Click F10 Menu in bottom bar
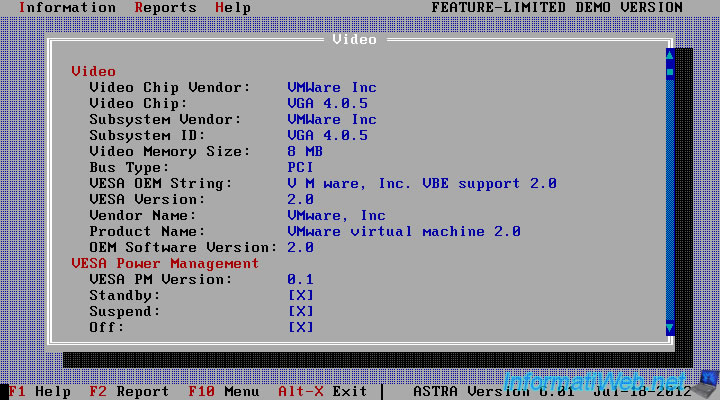Image resolution: width=720 pixels, height=400 pixels. tap(224, 391)
